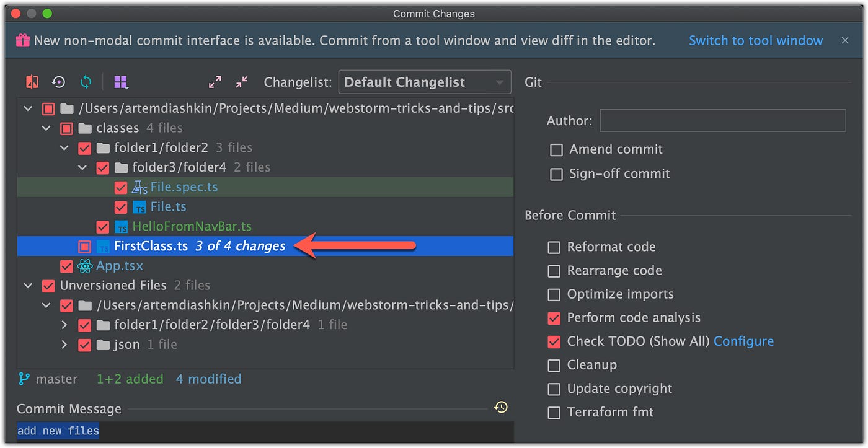
Task: Click the Collapse All arrows icon
Action: 242,82
